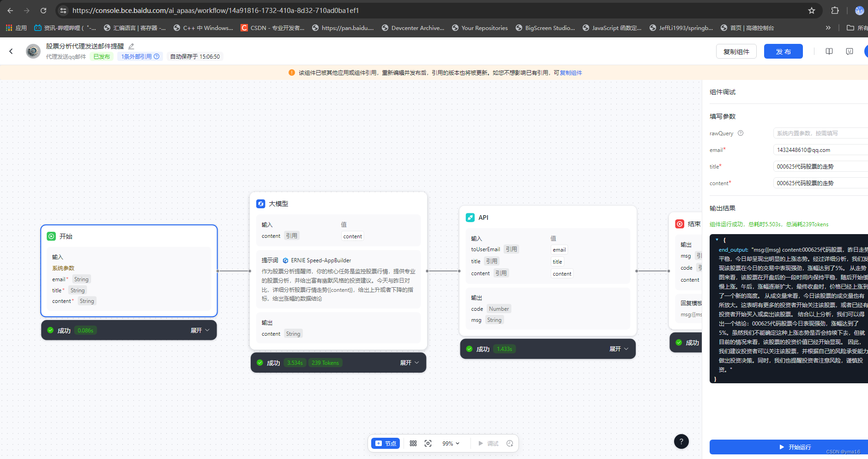Collapse the end_output entry in 输出结果 panel
The height and width of the screenshot is (459, 868).
pos(716,240)
